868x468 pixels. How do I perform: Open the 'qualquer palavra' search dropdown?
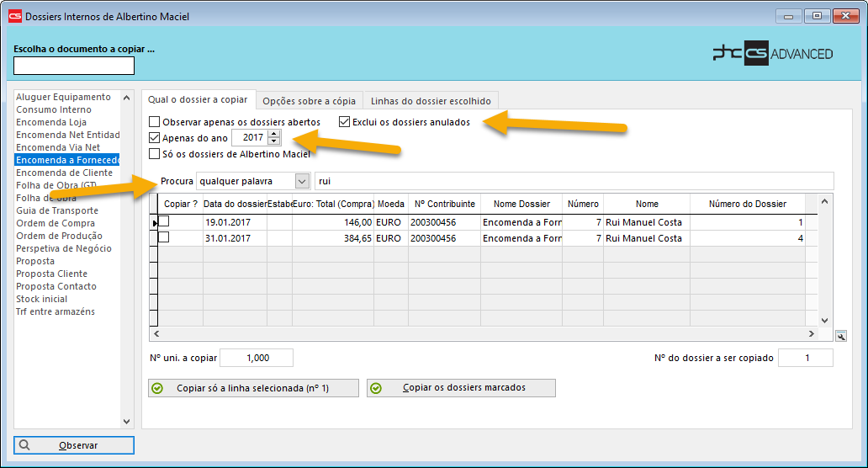(x=302, y=181)
